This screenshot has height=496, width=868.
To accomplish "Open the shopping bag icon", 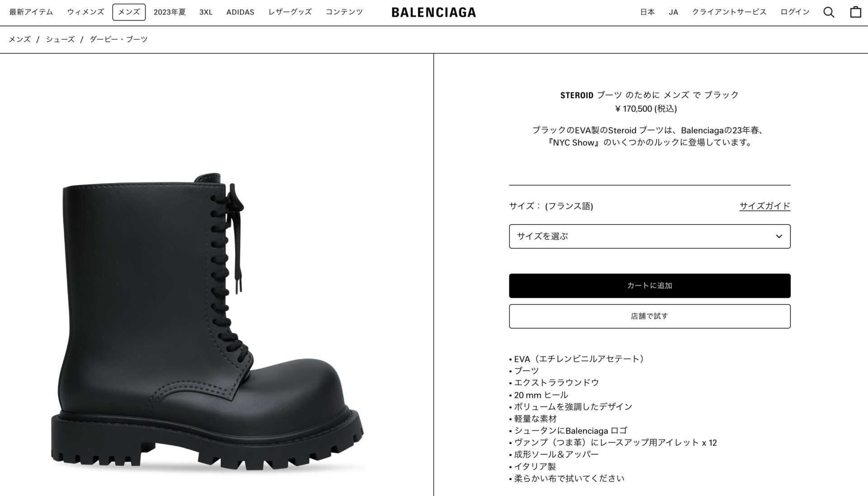I will (855, 12).
